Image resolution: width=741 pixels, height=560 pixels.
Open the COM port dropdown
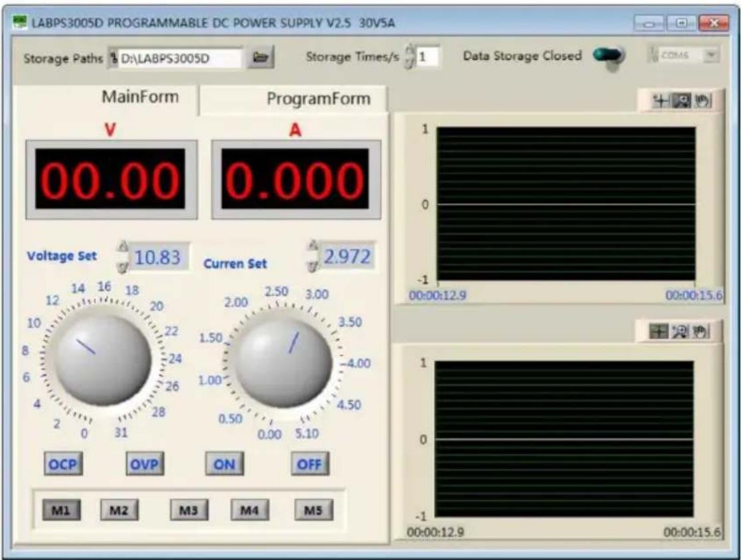(x=710, y=55)
